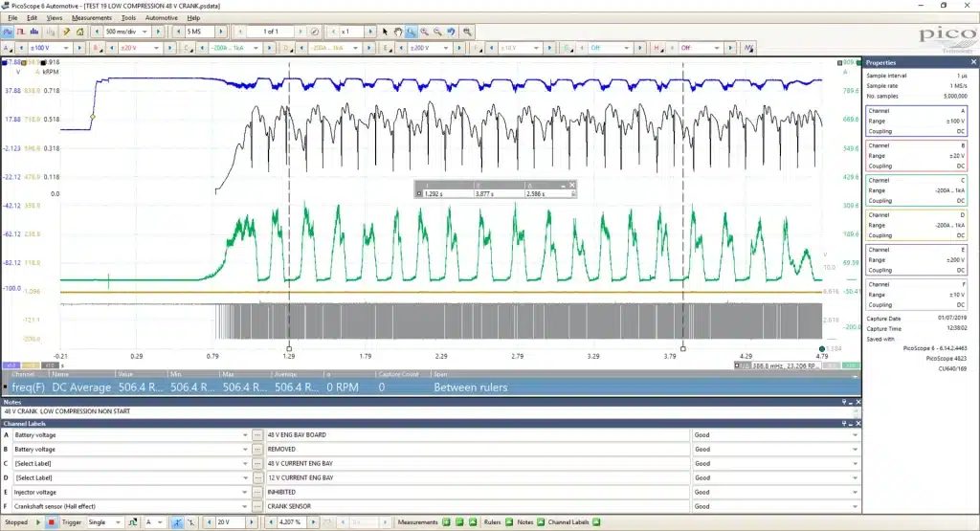The width and height of the screenshot is (980, 531).
Task: Click the first time ruler handle at 1.29
Action: tap(289, 348)
